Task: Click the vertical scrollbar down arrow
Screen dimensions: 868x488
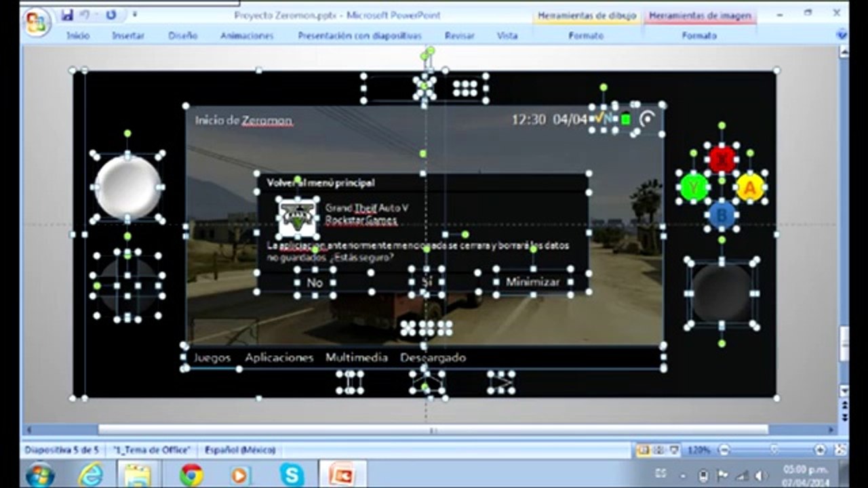Action: point(844,390)
